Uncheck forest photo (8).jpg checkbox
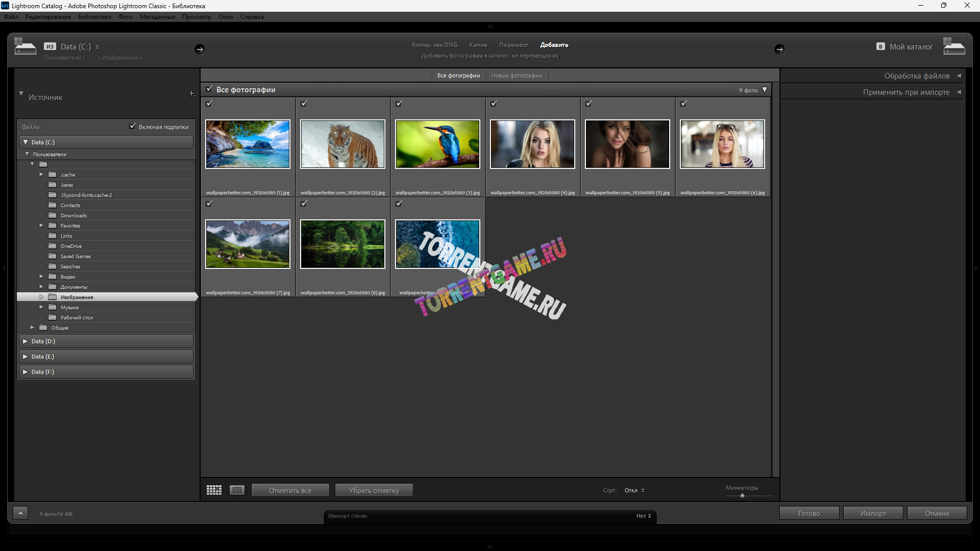 pyautogui.click(x=304, y=204)
